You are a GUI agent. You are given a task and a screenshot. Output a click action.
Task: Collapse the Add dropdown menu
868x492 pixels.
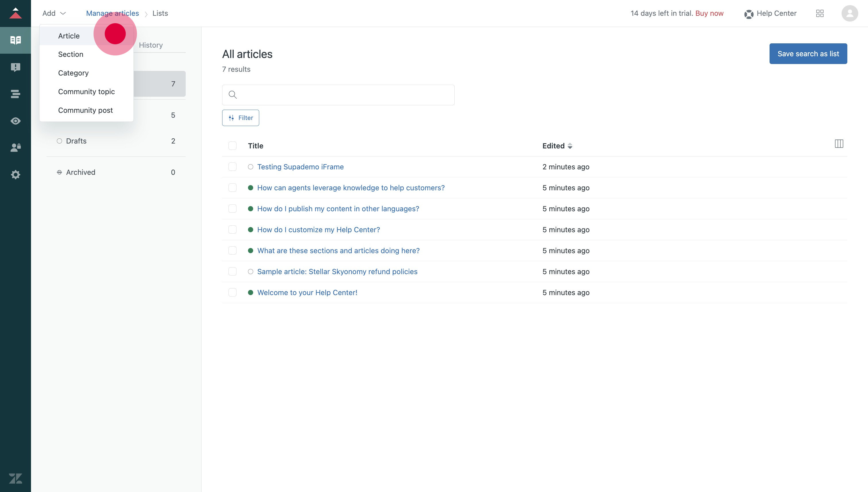click(54, 13)
